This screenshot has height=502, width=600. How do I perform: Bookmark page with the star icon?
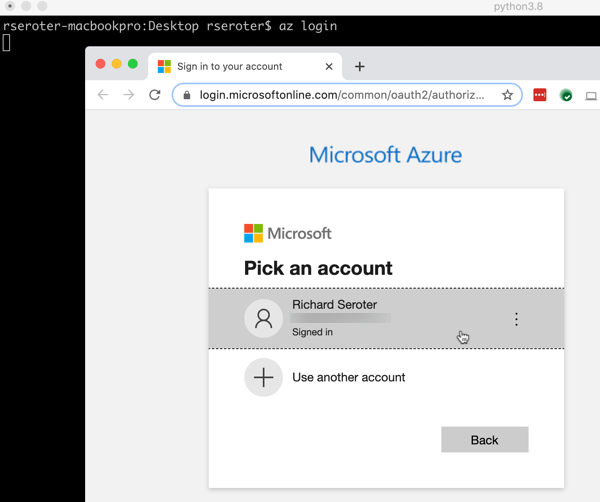[x=507, y=95]
